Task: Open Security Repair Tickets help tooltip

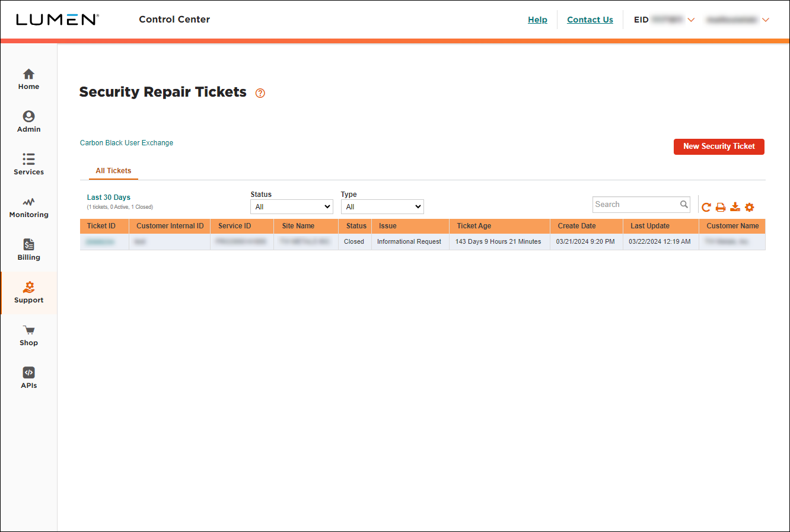Action: pyautogui.click(x=260, y=93)
